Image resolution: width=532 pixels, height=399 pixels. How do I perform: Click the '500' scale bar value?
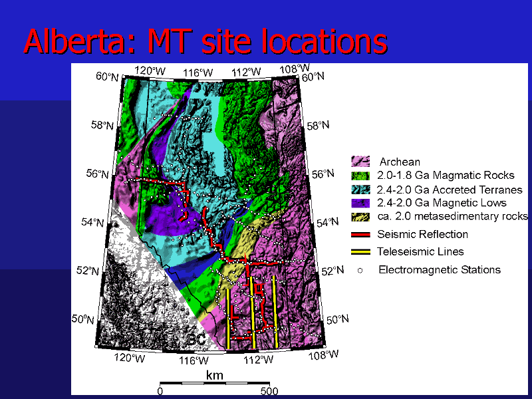coord(269,391)
